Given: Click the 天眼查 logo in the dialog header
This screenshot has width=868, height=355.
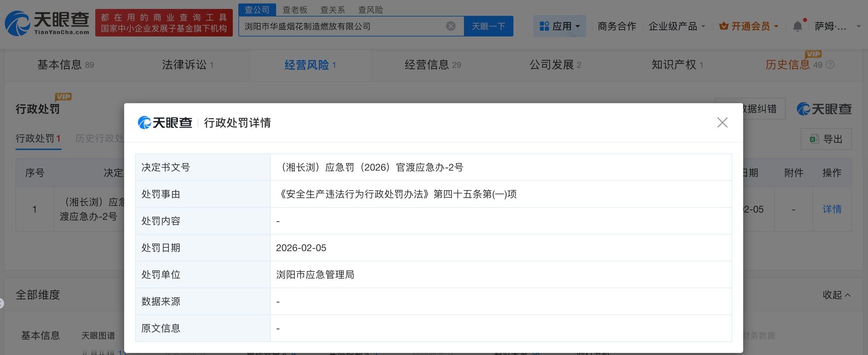Looking at the screenshot, I should [x=165, y=122].
